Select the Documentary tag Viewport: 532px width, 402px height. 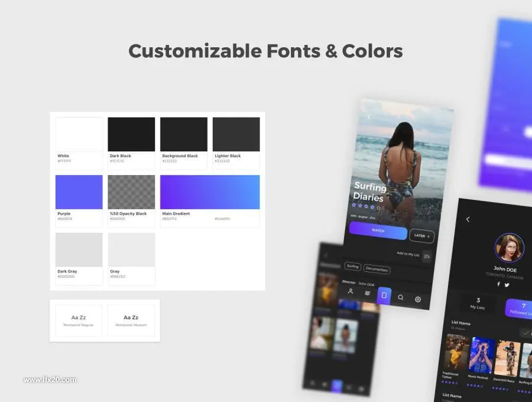pos(377,269)
